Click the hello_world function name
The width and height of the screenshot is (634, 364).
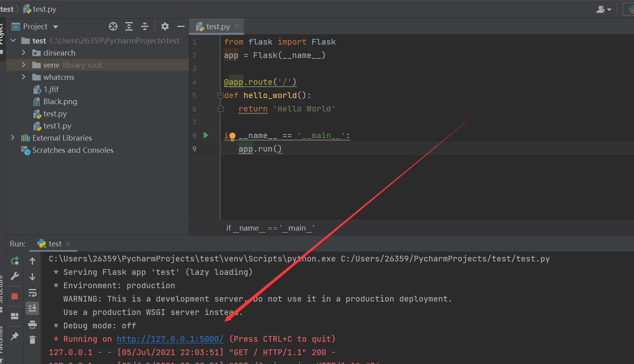[270, 95]
